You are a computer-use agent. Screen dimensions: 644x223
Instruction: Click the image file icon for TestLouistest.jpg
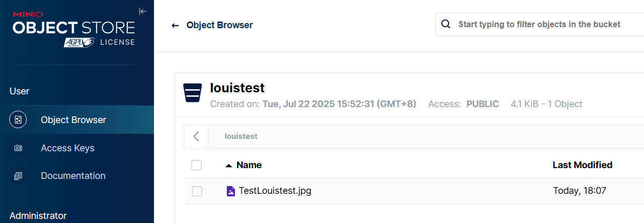pos(231,191)
